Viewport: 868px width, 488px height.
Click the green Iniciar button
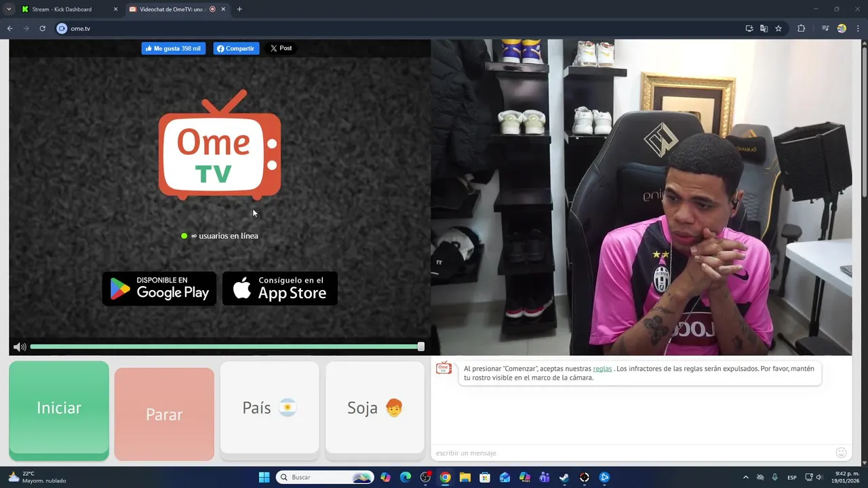pyautogui.click(x=59, y=410)
